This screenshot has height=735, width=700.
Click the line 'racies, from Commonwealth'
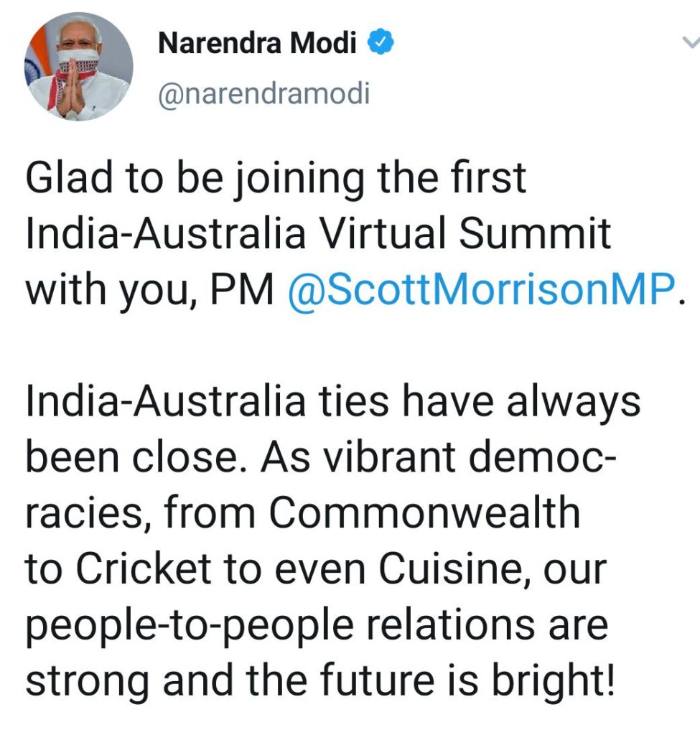302,512
